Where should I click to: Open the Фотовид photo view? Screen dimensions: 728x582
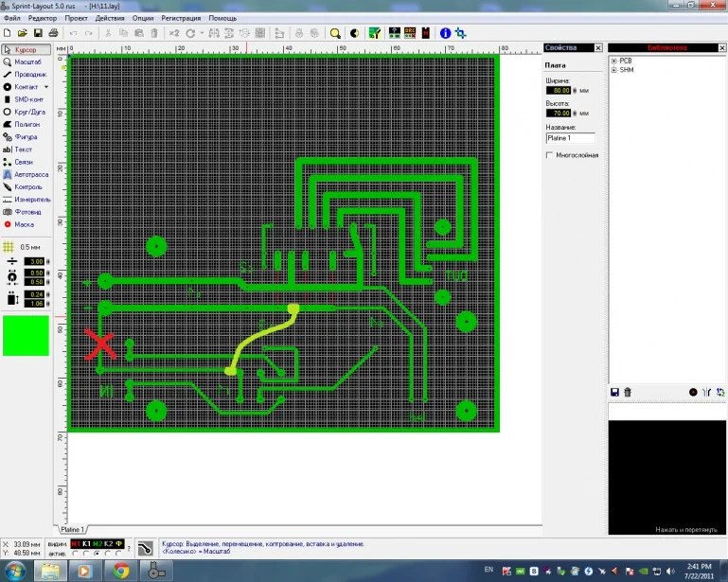[x=25, y=212]
